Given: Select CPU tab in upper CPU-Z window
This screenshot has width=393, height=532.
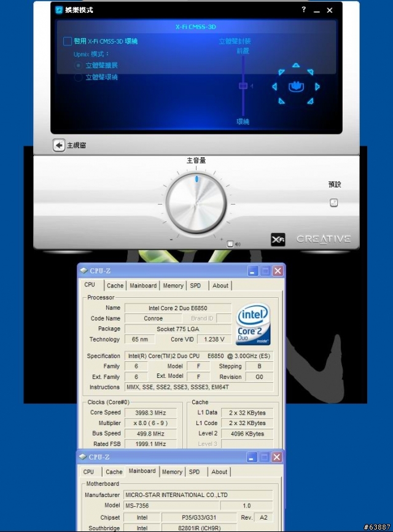Looking at the screenshot, I should pos(90,284).
